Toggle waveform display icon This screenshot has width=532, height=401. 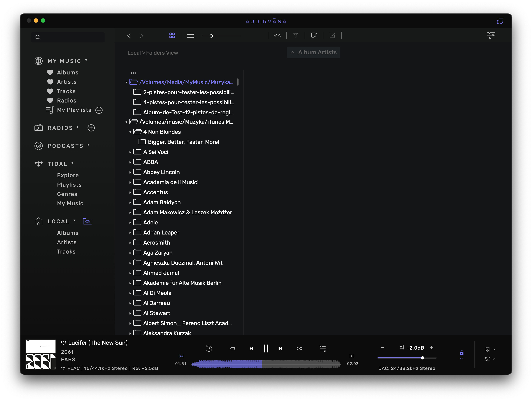[x=181, y=356]
